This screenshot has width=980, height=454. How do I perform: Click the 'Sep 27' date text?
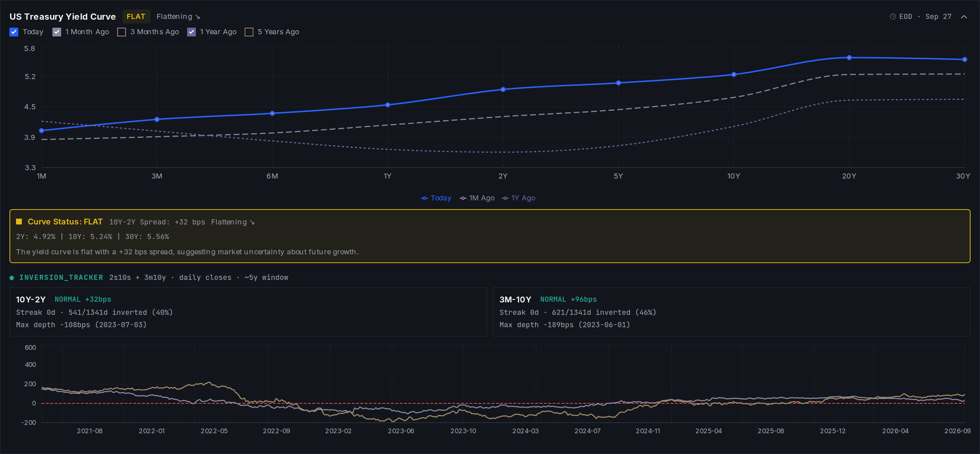click(x=938, y=16)
